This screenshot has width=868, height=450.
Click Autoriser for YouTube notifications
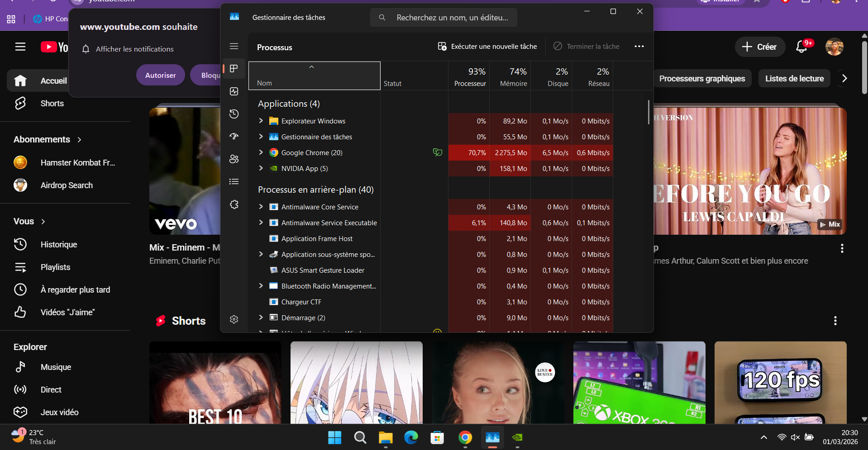(160, 75)
